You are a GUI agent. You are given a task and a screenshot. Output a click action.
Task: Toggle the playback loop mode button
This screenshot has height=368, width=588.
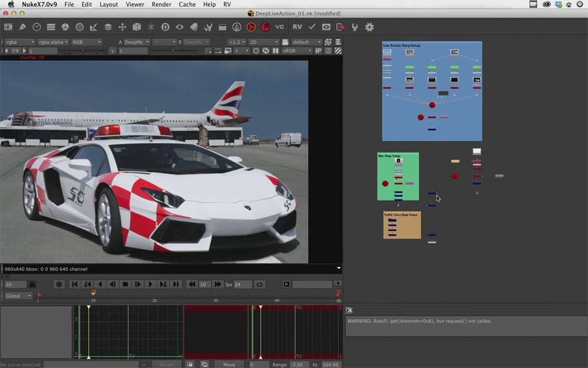(259, 284)
